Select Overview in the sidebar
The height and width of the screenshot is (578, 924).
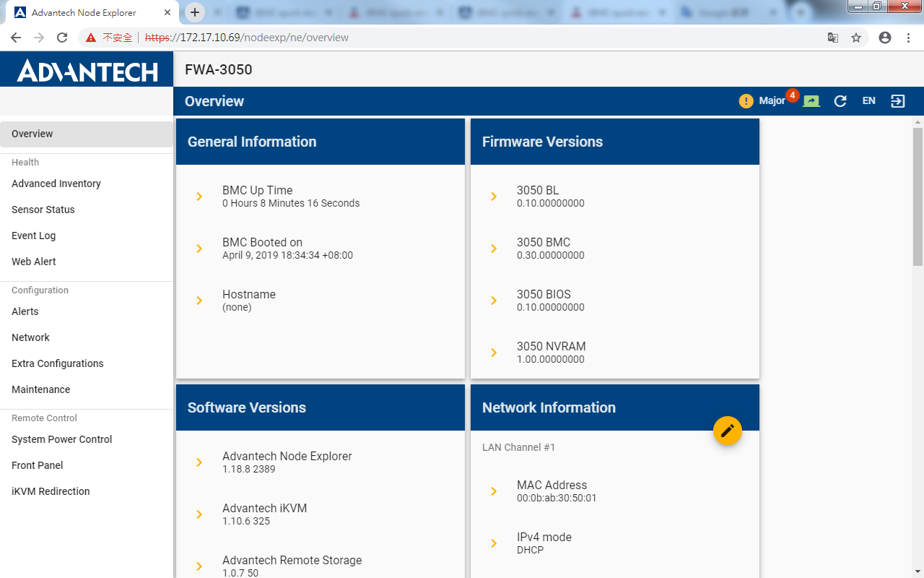[87, 134]
